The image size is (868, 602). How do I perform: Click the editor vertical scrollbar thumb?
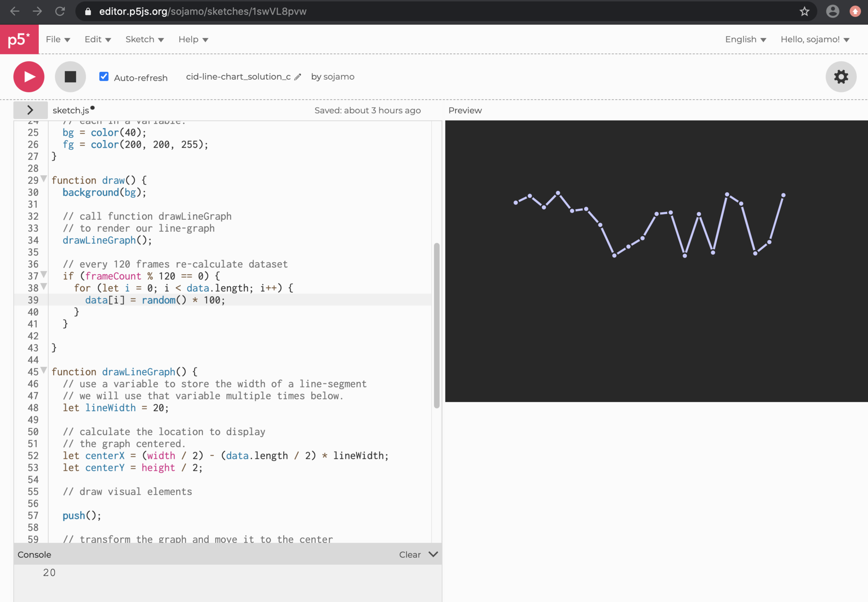436,326
